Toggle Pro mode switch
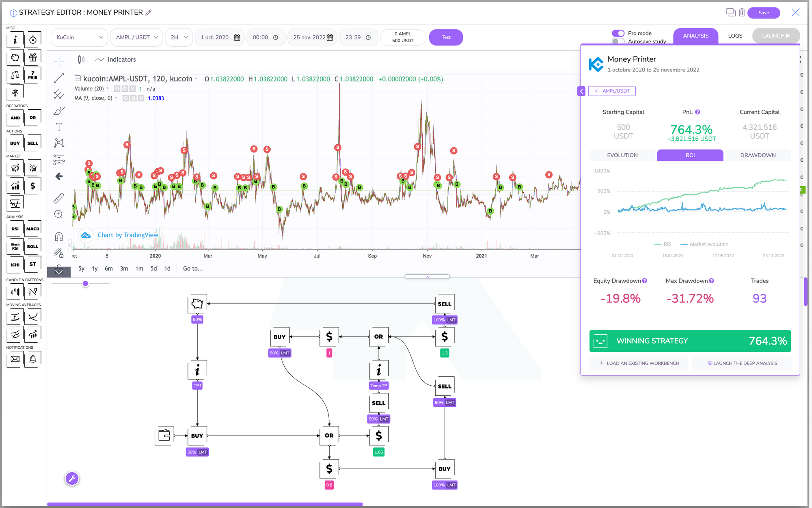This screenshot has width=812, height=508. (x=618, y=33)
